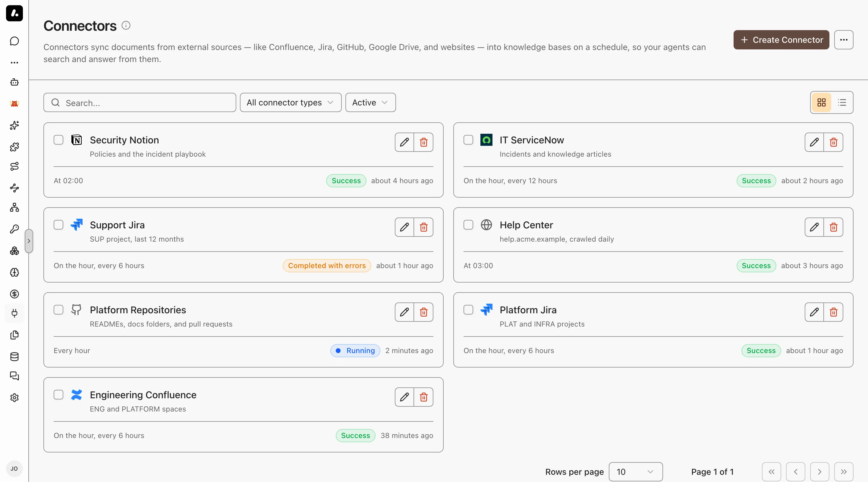Expand the three dots item in sidebar
868x482 pixels.
click(x=14, y=63)
